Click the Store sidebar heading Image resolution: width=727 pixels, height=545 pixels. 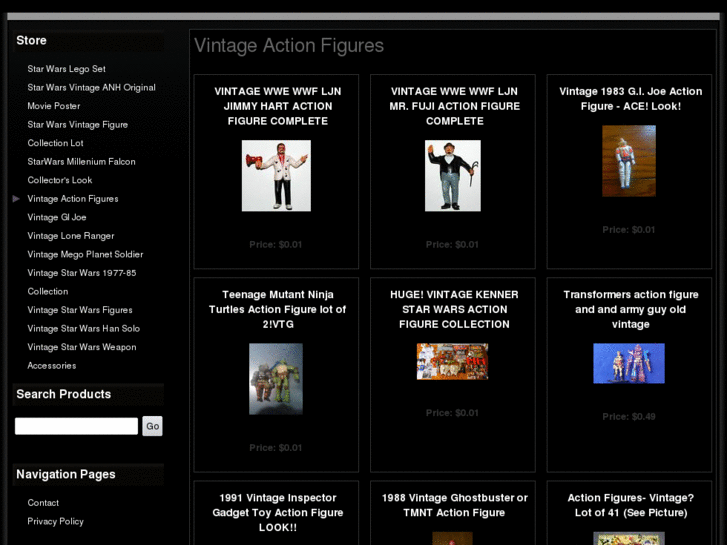32,40
